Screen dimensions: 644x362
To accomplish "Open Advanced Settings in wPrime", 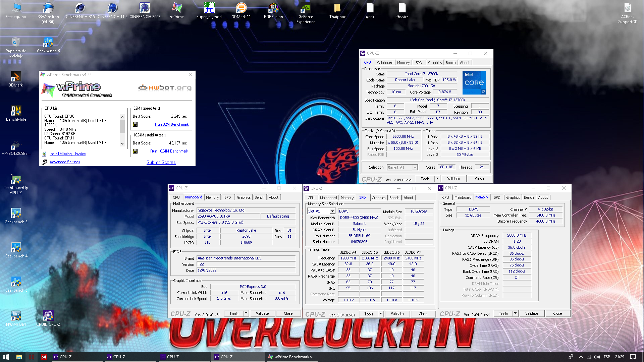I will click(x=65, y=162).
